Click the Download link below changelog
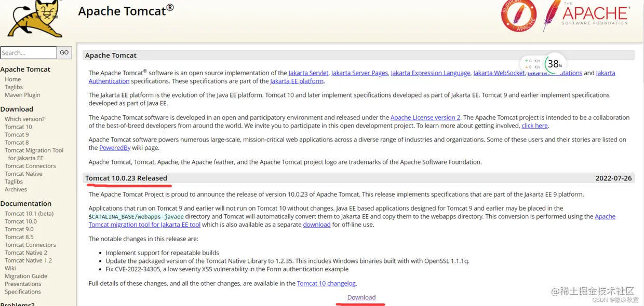644x306 pixels. point(361,297)
